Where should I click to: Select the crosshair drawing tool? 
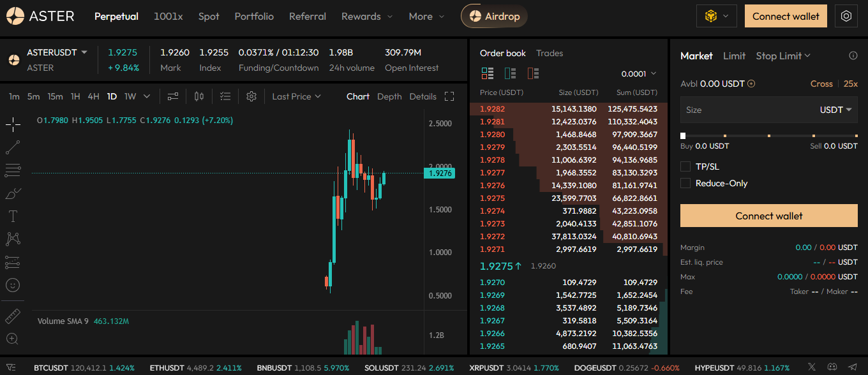pyautogui.click(x=13, y=124)
